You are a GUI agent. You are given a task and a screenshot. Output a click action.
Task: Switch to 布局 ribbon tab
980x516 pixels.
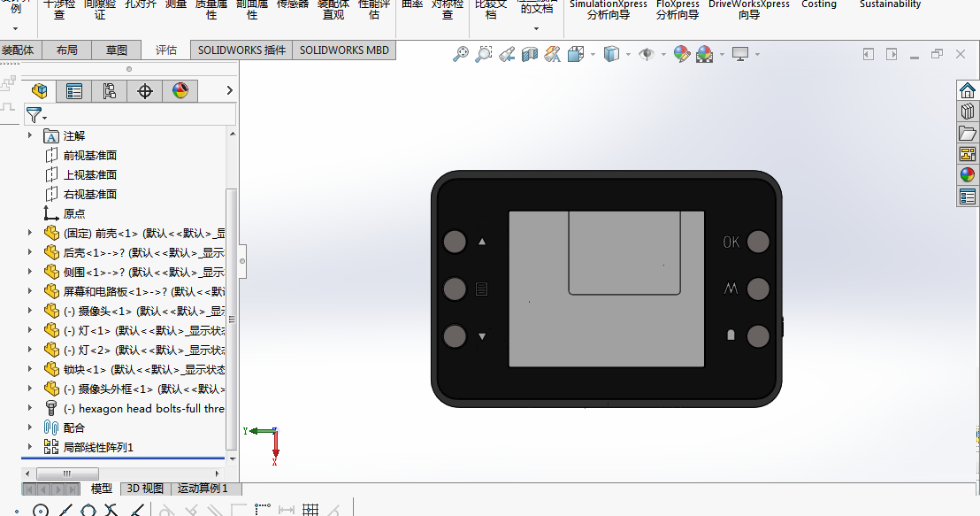coord(67,50)
